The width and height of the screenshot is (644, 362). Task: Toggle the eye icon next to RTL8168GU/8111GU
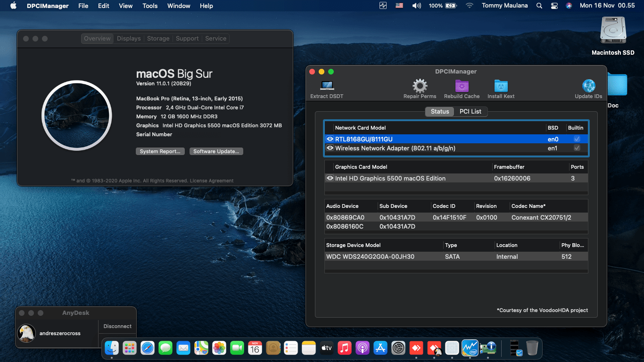click(330, 139)
